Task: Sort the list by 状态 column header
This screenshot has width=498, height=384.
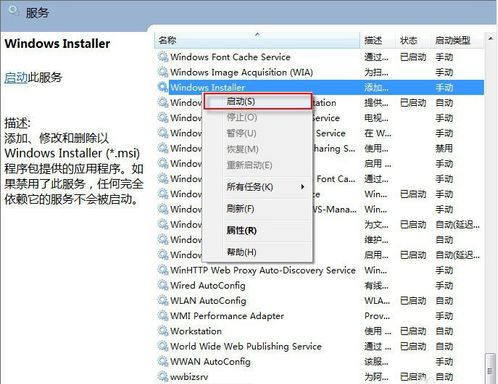Action: click(413, 41)
